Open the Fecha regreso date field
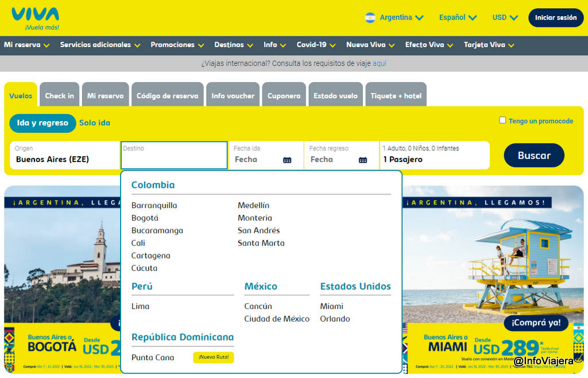Screen dimensions: 588x378 tap(342, 155)
